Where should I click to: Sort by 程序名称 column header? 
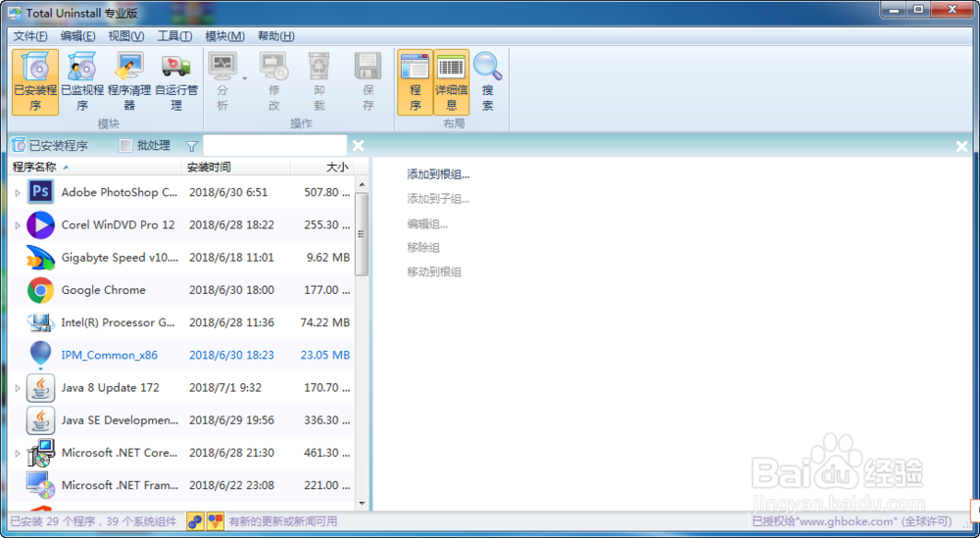pos(95,167)
